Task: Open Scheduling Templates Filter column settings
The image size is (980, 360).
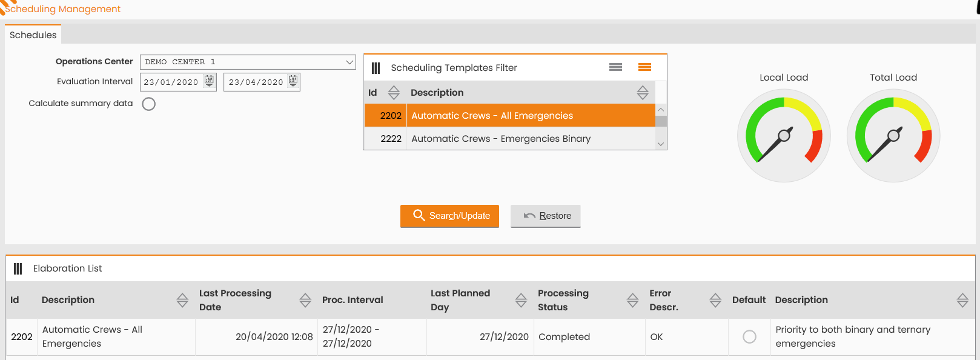Action: pos(376,68)
